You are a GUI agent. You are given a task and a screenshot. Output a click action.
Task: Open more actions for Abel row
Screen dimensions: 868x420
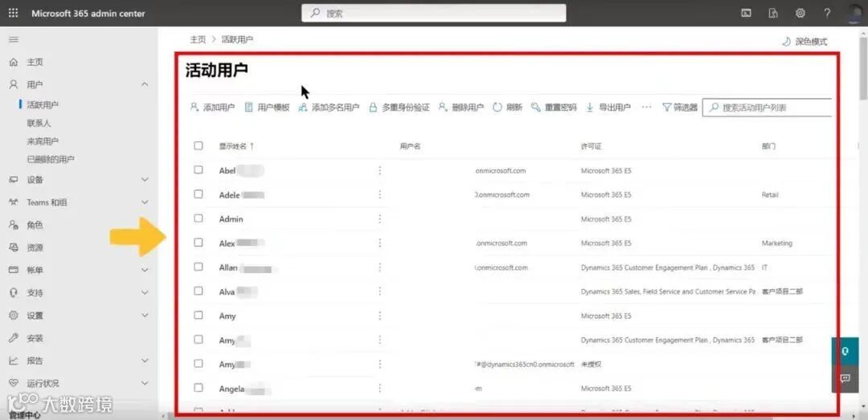pyautogui.click(x=379, y=170)
